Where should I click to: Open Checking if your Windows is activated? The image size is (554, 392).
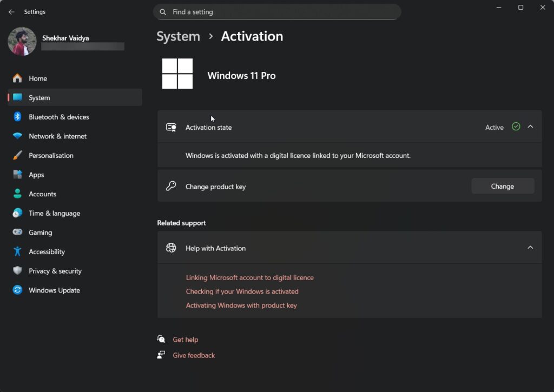click(242, 291)
